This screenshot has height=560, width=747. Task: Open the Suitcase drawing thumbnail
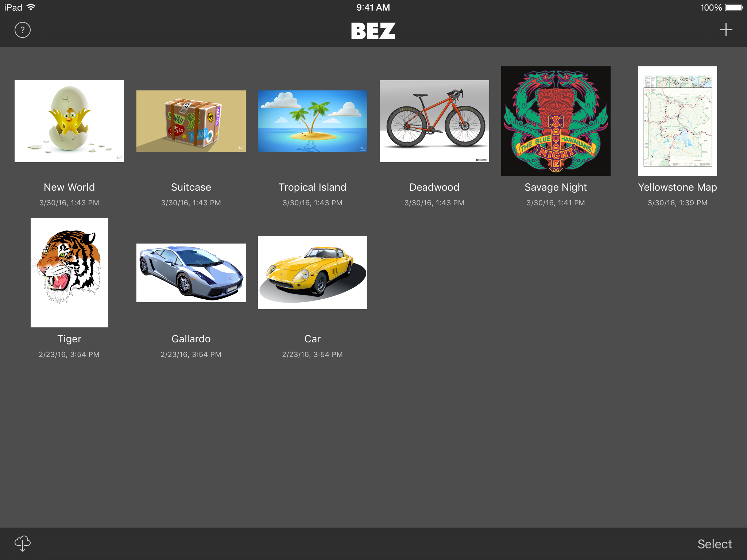[x=191, y=121]
